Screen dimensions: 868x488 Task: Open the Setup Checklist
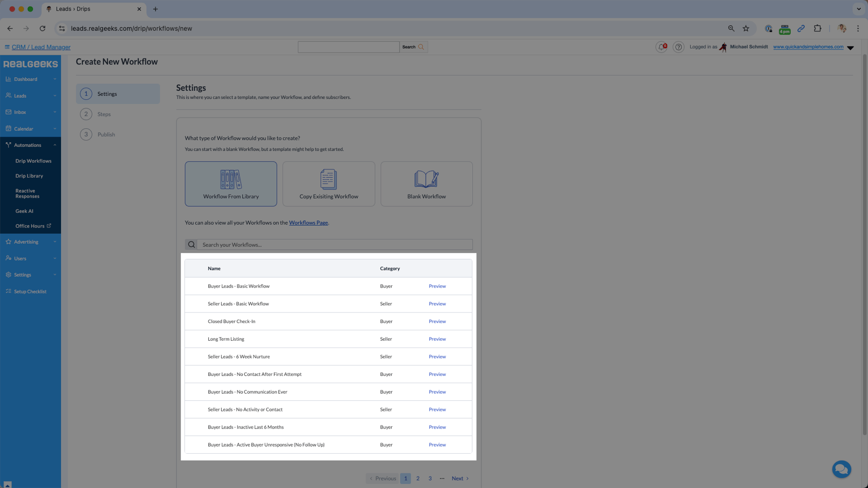click(x=29, y=291)
